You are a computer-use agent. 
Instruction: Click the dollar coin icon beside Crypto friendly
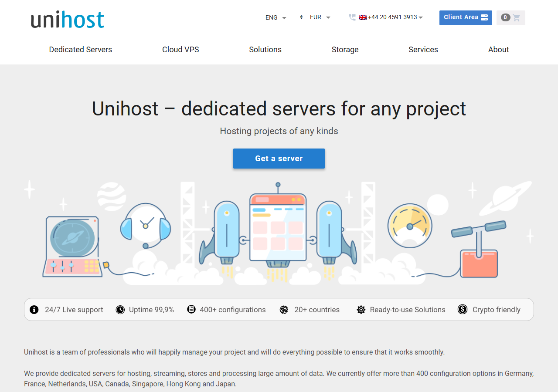point(463,309)
